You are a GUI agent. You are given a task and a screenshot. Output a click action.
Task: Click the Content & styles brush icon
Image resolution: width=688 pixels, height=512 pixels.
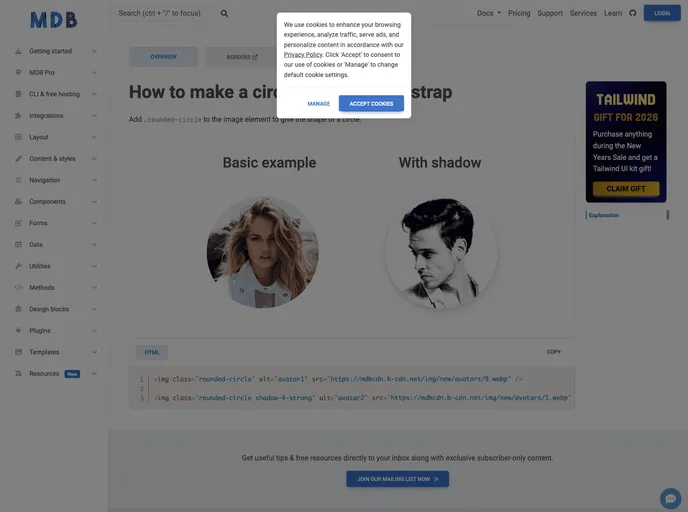click(18, 159)
